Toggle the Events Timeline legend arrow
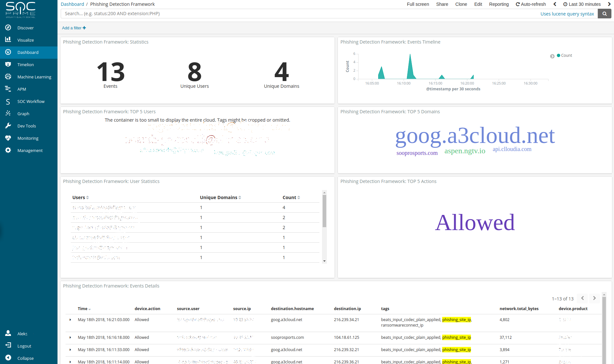 point(552,56)
